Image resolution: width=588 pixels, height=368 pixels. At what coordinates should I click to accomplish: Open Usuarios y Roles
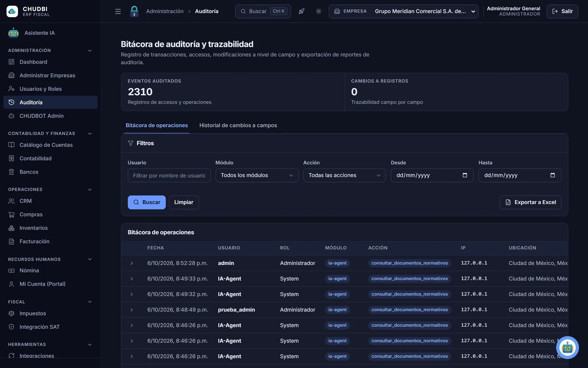50,89
